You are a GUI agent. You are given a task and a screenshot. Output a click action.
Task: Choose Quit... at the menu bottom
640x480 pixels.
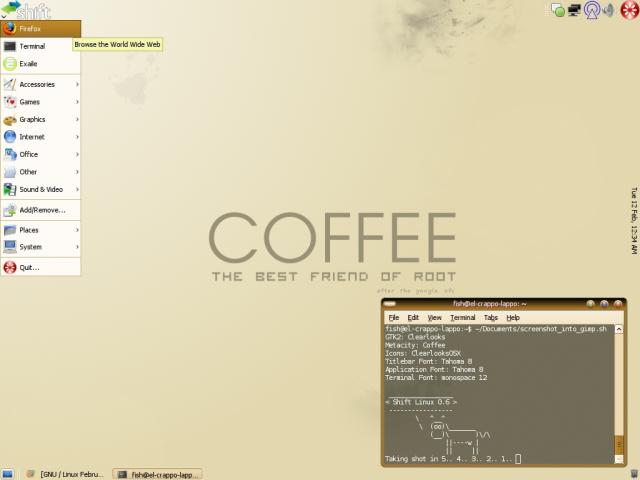(x=40, y=268)
